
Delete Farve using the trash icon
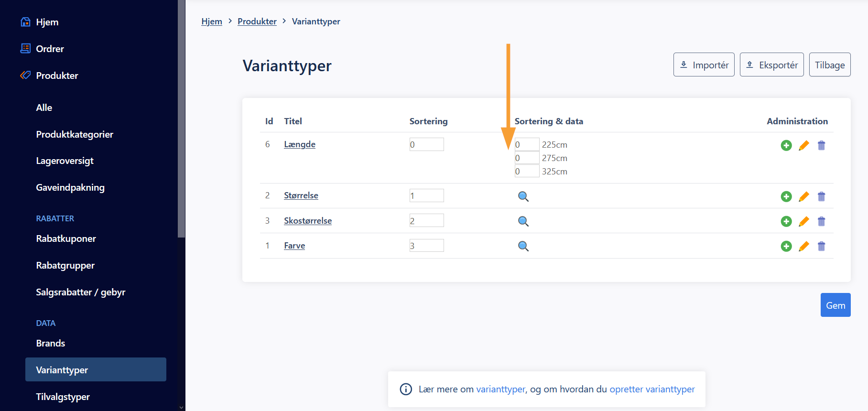(821, 246)
